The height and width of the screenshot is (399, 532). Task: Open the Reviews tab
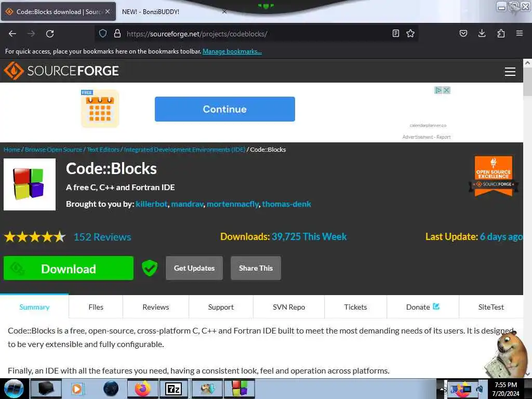tap(156, 307)
